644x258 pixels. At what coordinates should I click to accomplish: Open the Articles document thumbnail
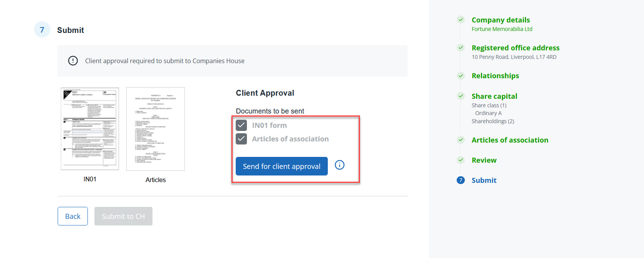coord(156,129)
